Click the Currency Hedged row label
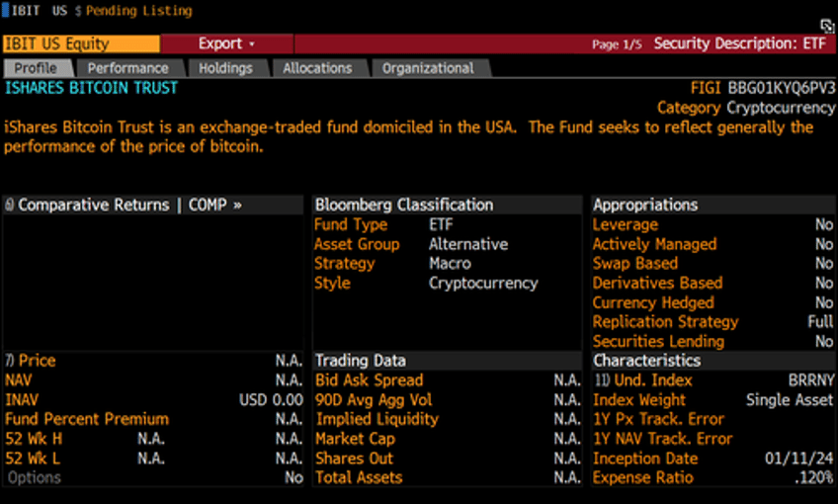 click(653, 302)
